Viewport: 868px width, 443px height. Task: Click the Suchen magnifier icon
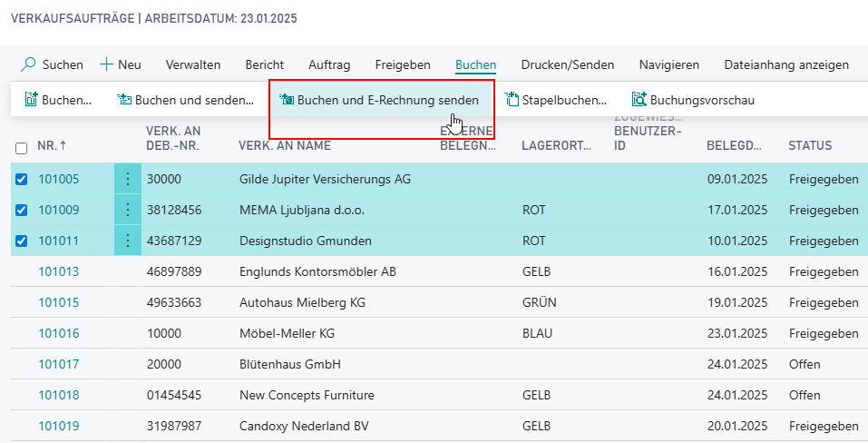point(29,64)
